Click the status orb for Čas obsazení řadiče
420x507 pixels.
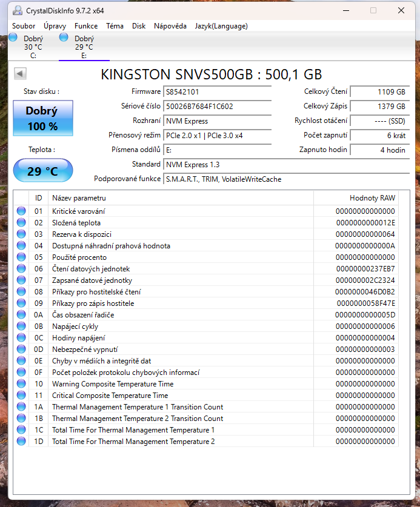[21, 315]
